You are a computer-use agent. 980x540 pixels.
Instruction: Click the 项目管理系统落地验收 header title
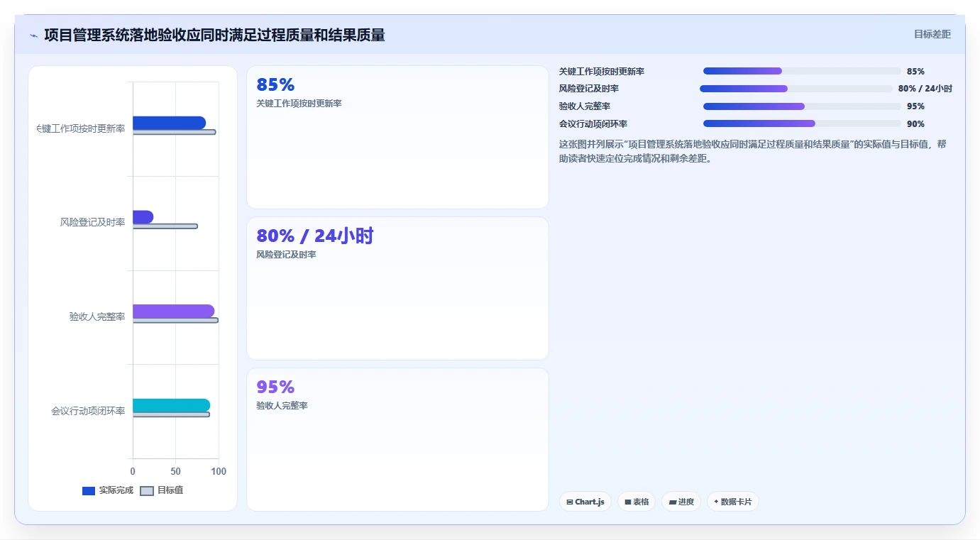214,35
